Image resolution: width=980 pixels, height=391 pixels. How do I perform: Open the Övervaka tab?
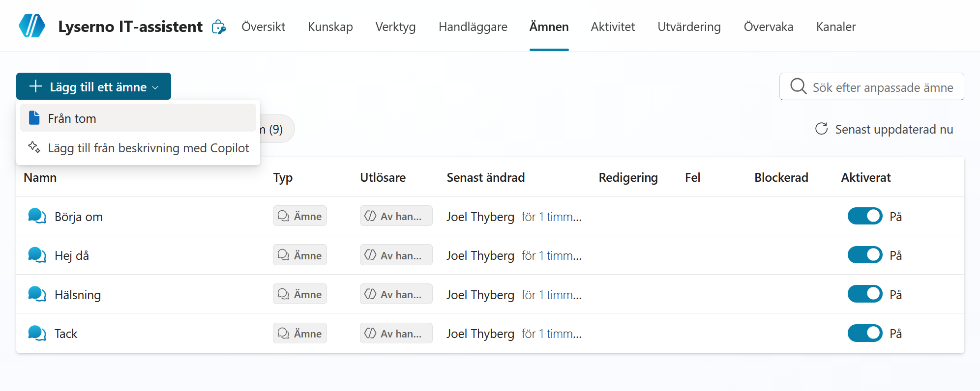[x=769, y=27]
